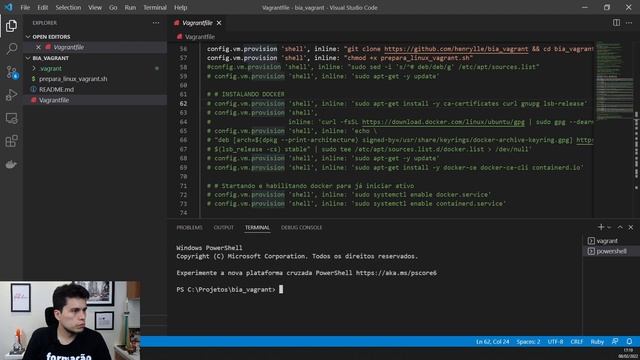The width and height of the screenshot is (640, 360).
Task: Open the Go menu
Action: coord(113,7)
